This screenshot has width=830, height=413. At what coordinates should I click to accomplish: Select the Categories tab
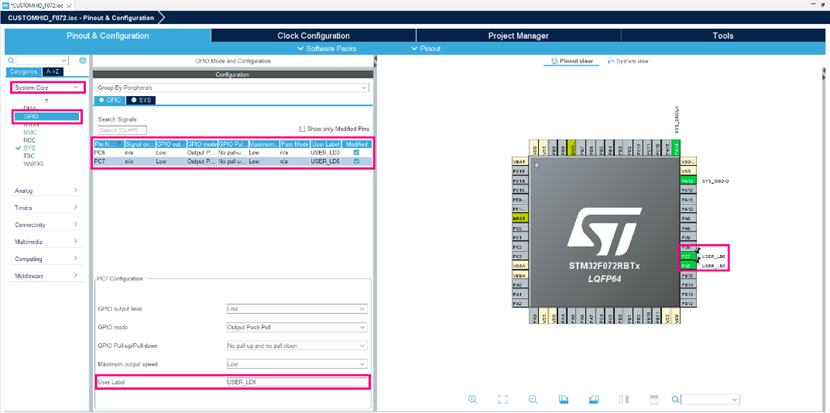click(23, 71)
